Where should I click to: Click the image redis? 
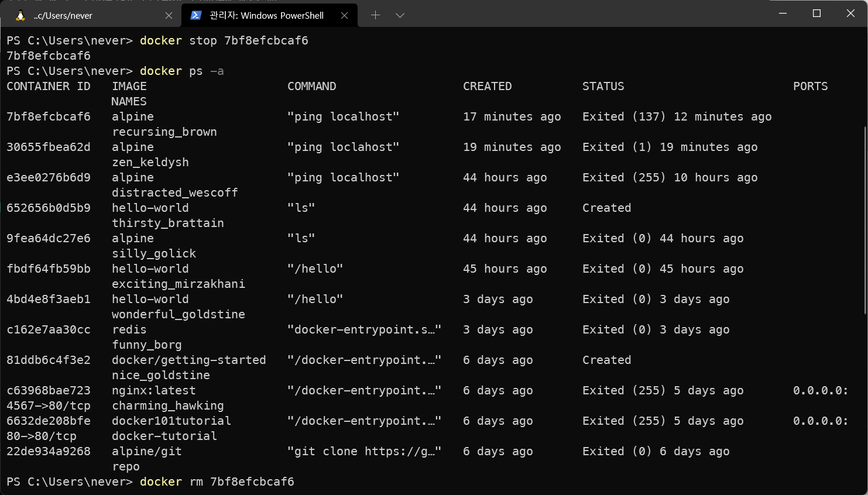[x=129, y=329]
